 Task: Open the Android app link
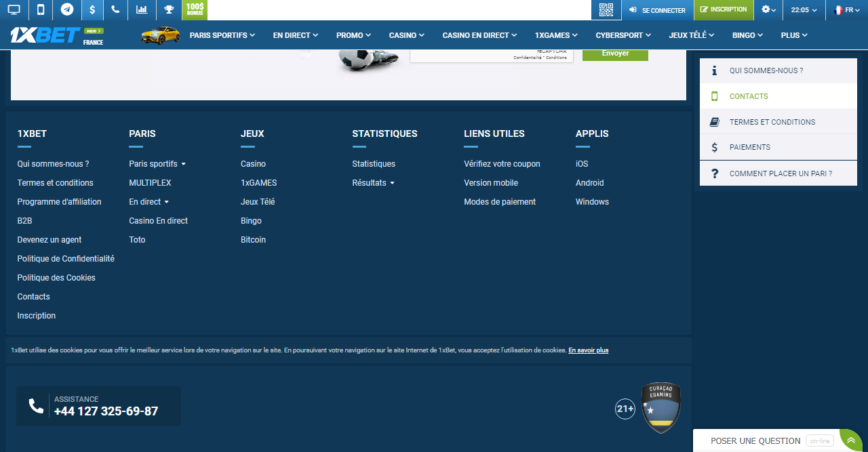pyautogui.click(x=589, y=183)
